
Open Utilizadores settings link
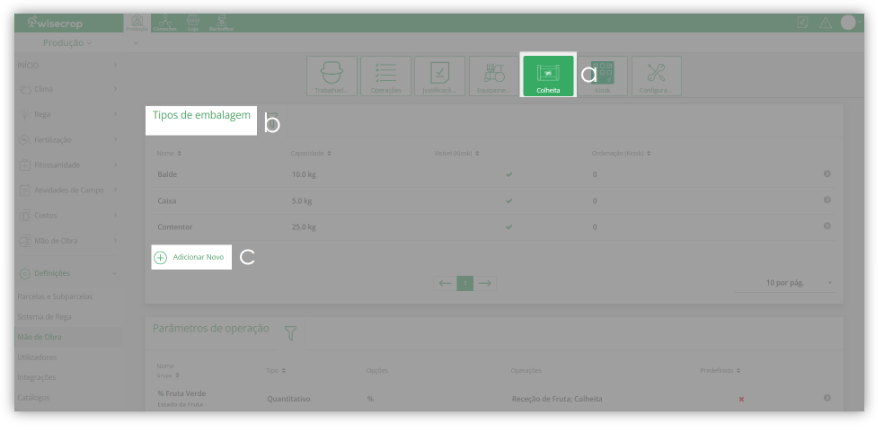click(x=37, y=357)
